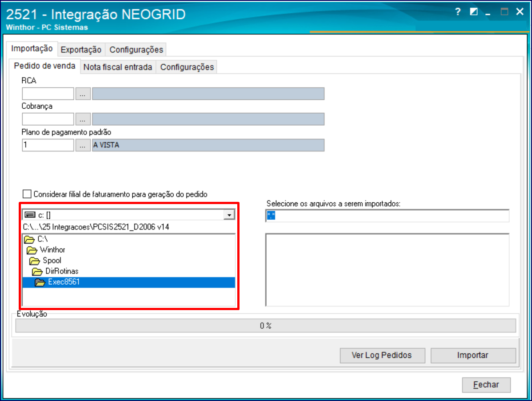This screenshot has height=401, width=532.
Task: Click the Fechar button
Action: 486,385
